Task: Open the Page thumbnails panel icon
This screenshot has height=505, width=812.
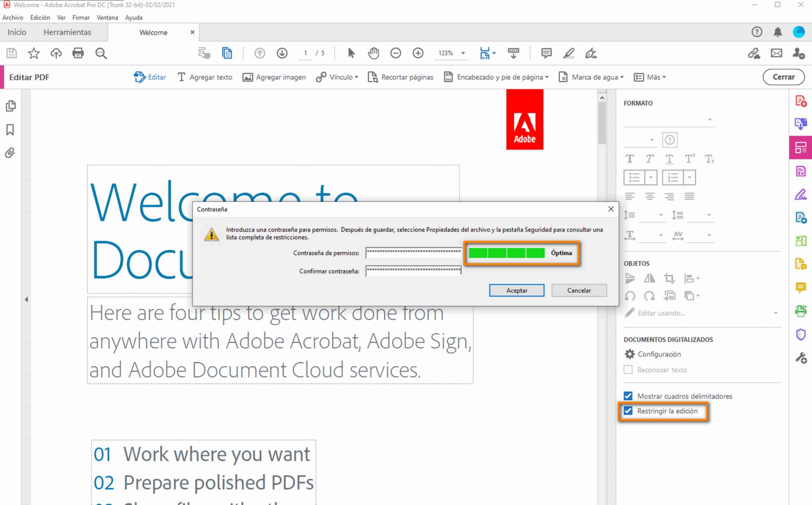Action: tap(11, 106)
